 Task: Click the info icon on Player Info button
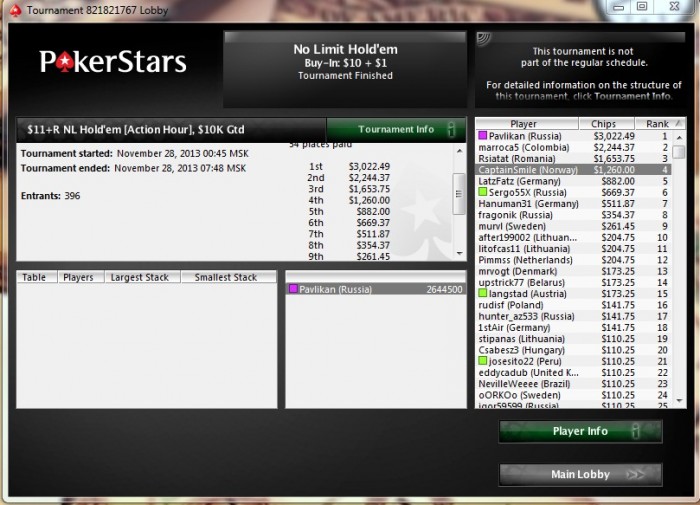[636, 431]
